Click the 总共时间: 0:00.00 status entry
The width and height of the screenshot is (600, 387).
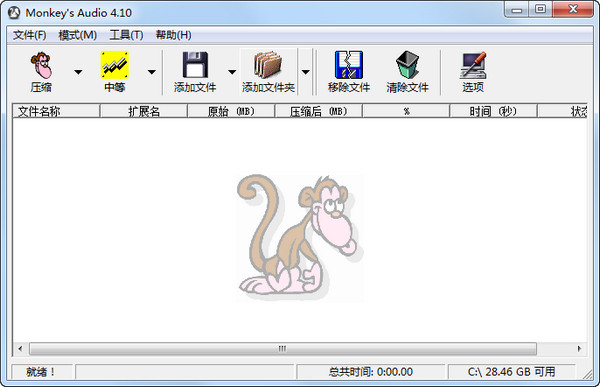(x=371, y=372)
